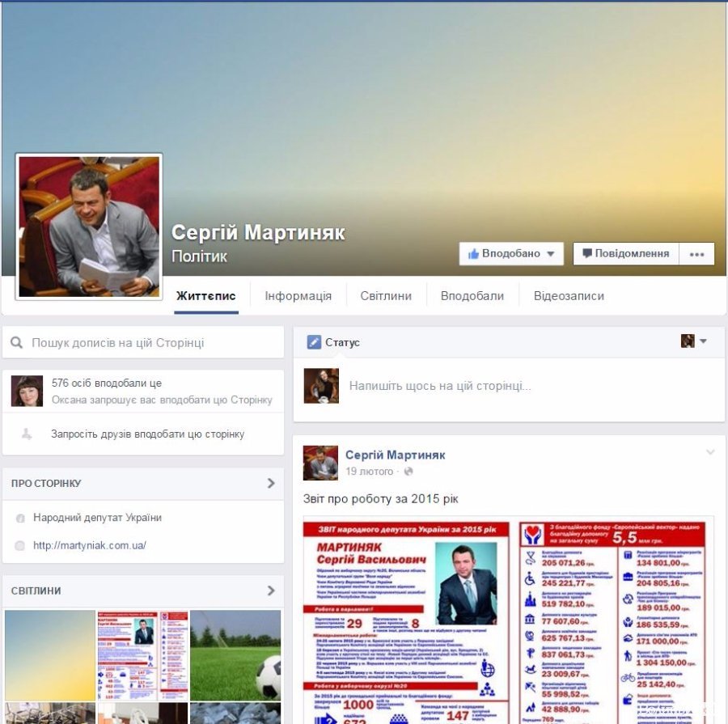
Task: Click the invite friends person icon
Action: point(27,434)
